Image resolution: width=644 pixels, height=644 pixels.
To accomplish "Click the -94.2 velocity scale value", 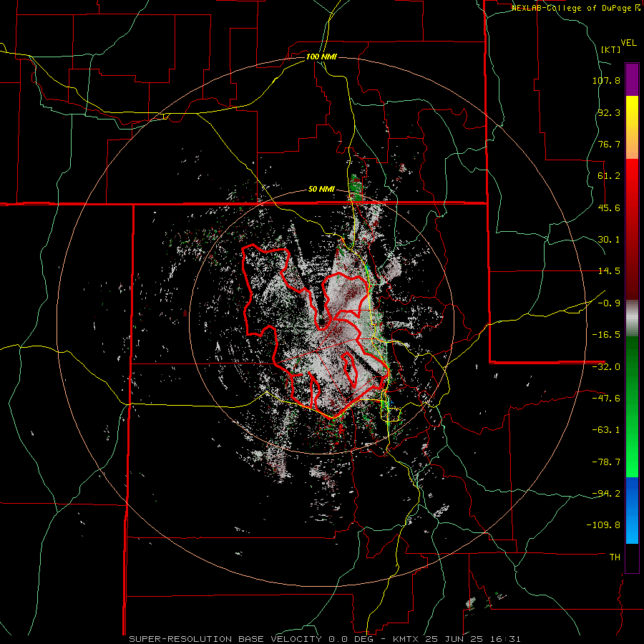I will [x=606, y=493].
